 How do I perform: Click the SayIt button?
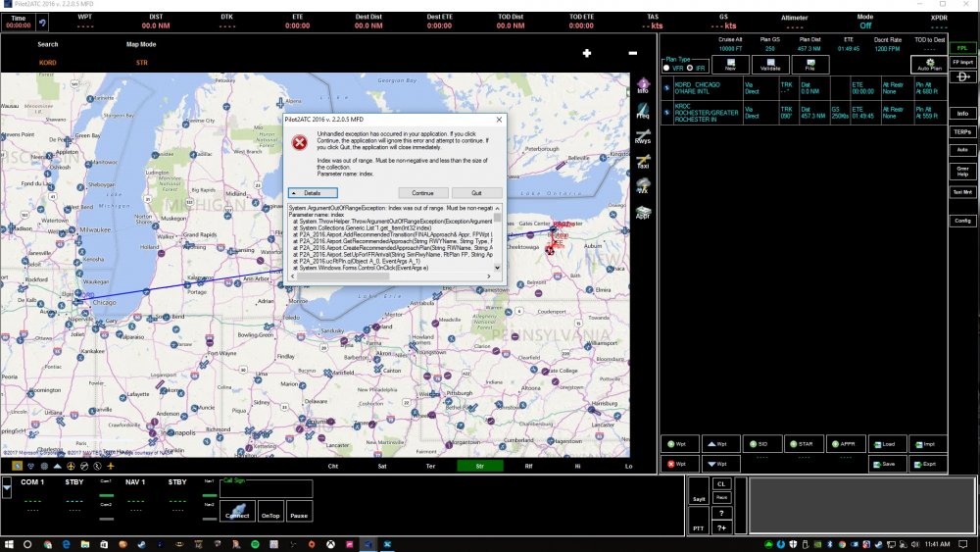coord(698,491)
